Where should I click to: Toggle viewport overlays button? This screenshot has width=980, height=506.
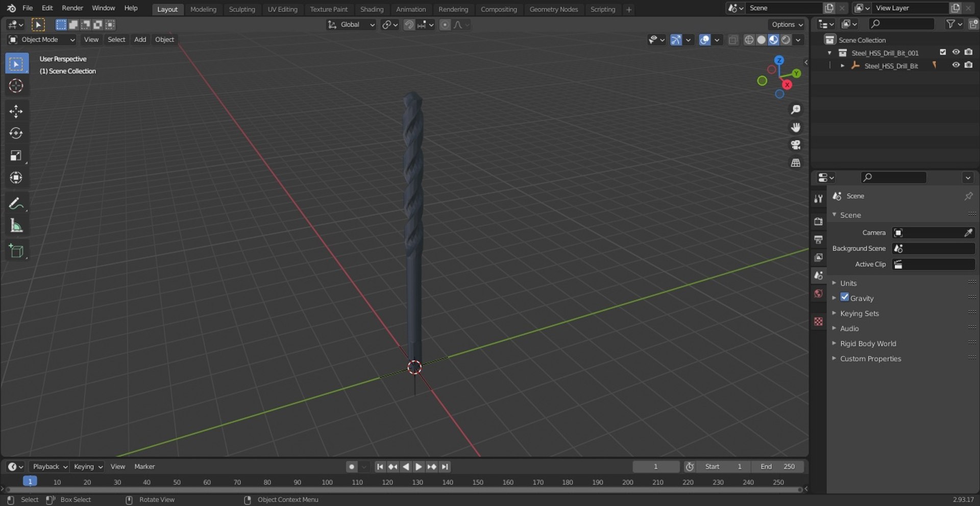(x=704, y=40)
